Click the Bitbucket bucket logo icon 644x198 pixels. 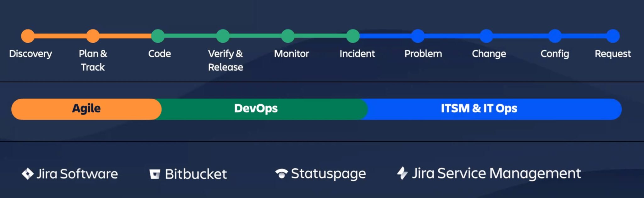coord(155,174)
